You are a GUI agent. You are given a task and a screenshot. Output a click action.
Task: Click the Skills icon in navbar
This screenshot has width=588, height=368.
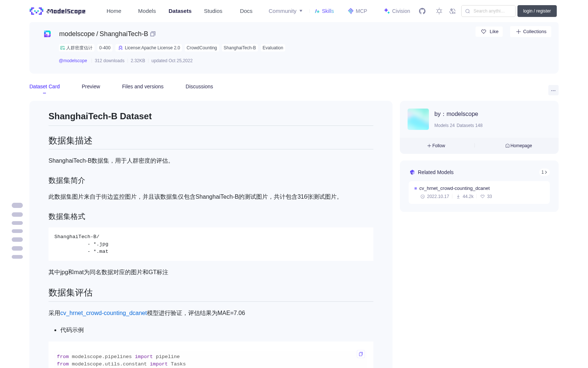tap(317, 11)
